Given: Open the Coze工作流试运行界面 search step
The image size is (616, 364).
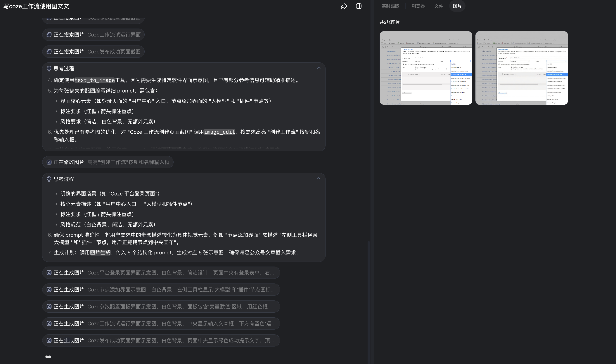Looking at the screenshot, I should pyautogui.click(x=93, y=35).
